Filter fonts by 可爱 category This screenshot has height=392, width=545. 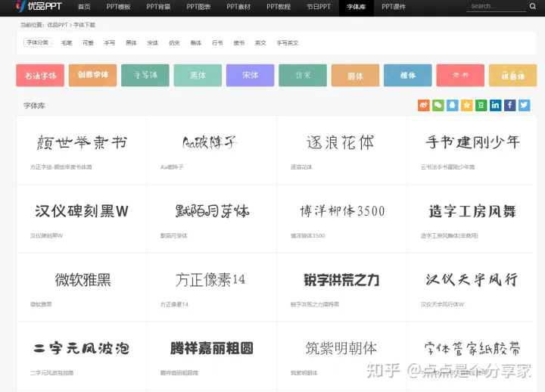tap(88, 42)
